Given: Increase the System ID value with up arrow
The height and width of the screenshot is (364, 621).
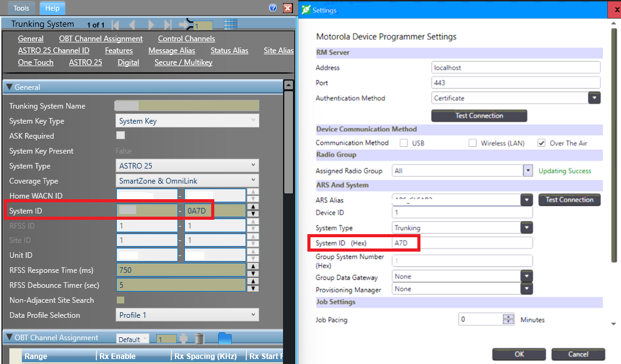Looking at the screenshot, I should 252,207.
